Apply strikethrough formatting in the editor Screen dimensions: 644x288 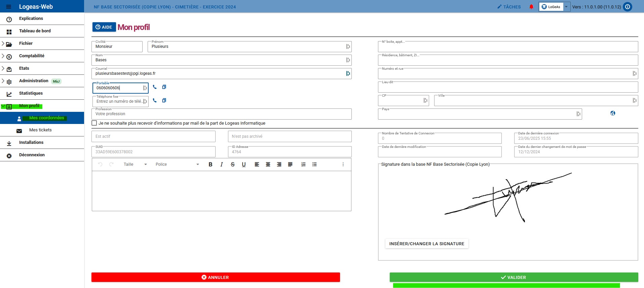(233, 164)
